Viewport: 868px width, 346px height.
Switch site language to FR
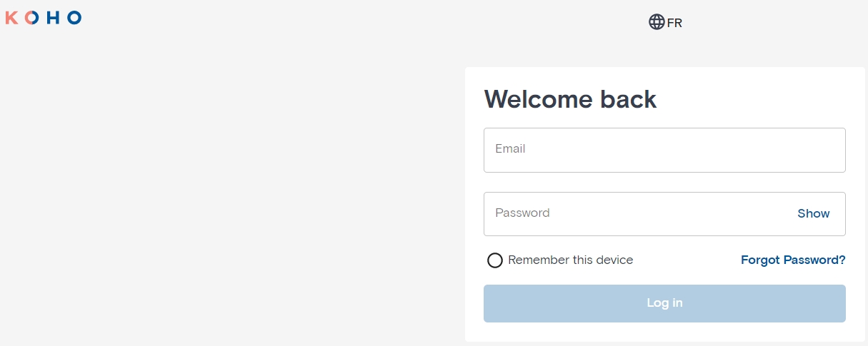coord(674,23)
